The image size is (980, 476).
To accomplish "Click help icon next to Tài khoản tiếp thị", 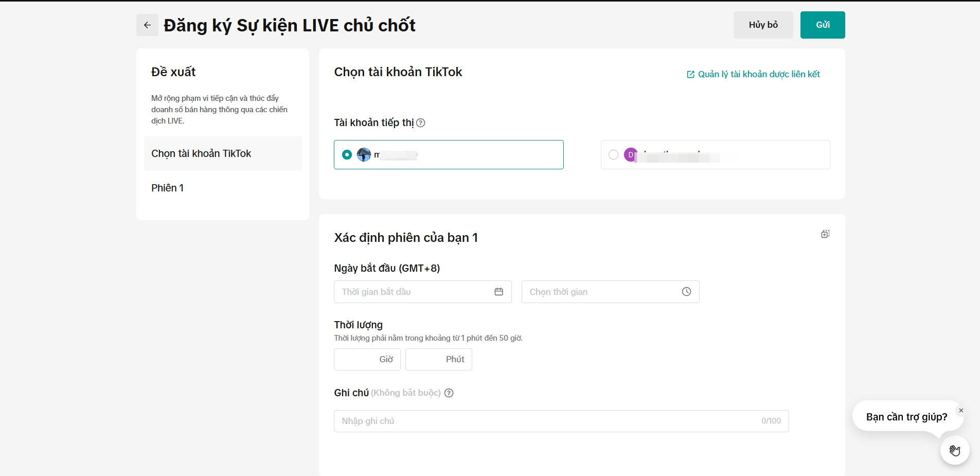I will coord(421,123).
